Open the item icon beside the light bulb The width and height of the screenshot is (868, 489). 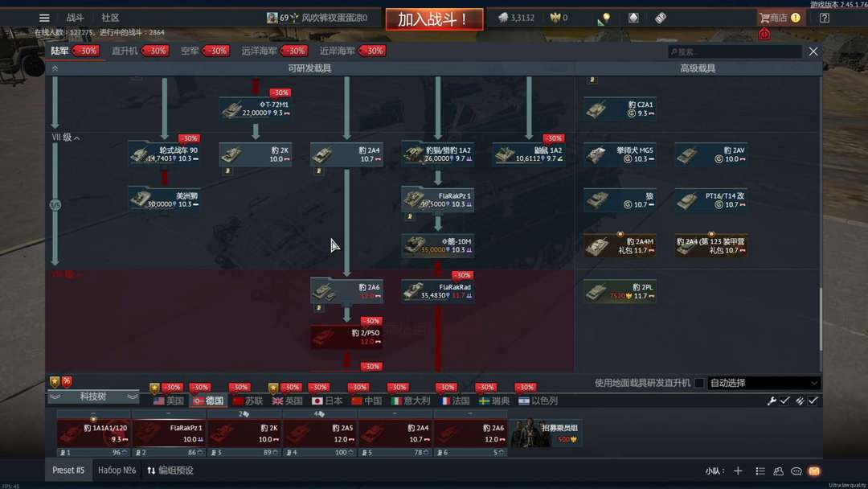click(633, 18)
